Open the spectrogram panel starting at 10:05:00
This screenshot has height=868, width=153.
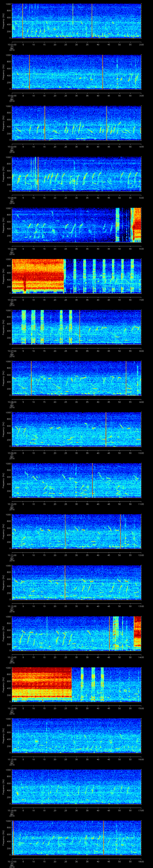pos(76,225)
